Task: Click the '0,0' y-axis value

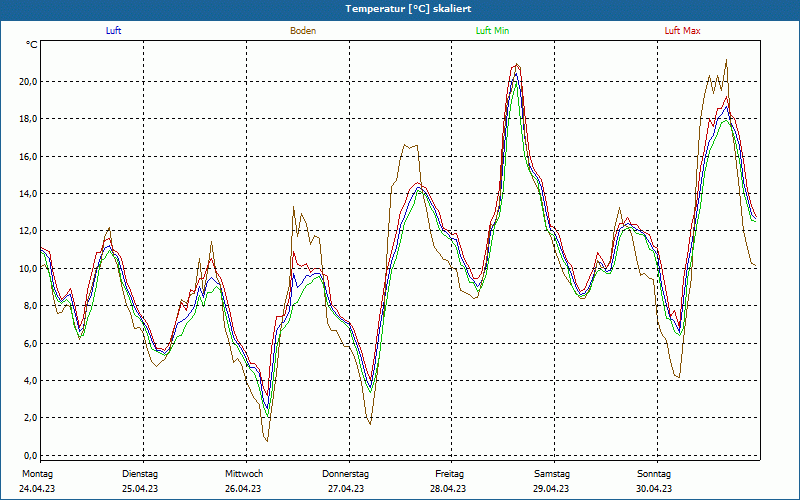Action: click(30, 456)
